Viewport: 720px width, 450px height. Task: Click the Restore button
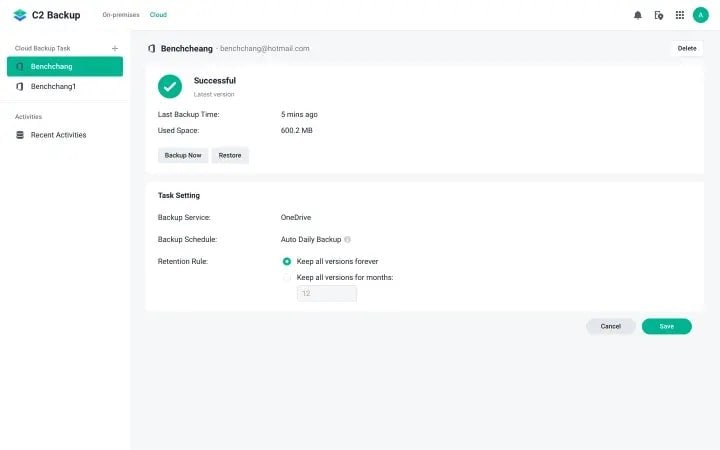pos(230,155)
